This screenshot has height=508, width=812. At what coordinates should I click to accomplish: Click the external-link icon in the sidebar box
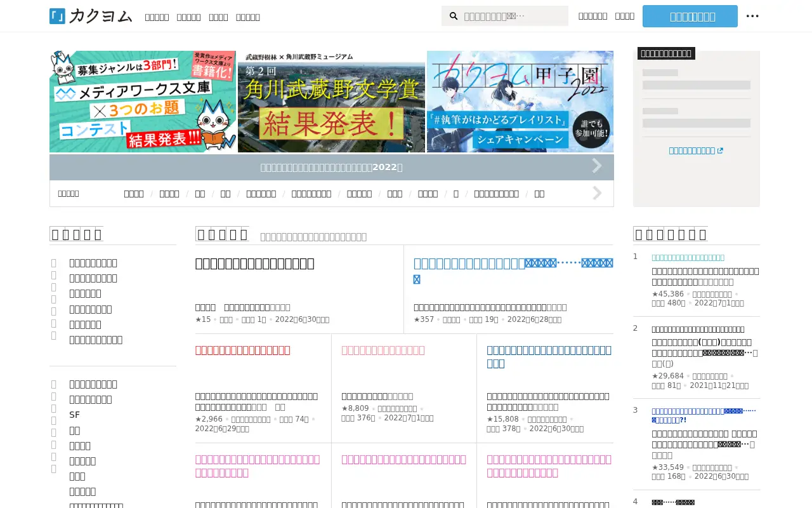point(720,151)
